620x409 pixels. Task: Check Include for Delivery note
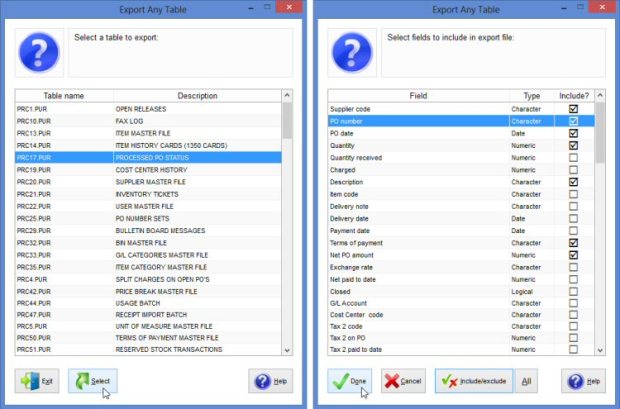click(573, 206)
